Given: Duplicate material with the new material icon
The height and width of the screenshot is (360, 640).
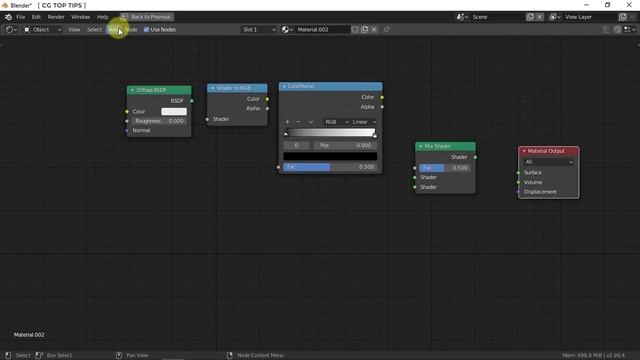Looking at the screenshot, I should 364,29.
